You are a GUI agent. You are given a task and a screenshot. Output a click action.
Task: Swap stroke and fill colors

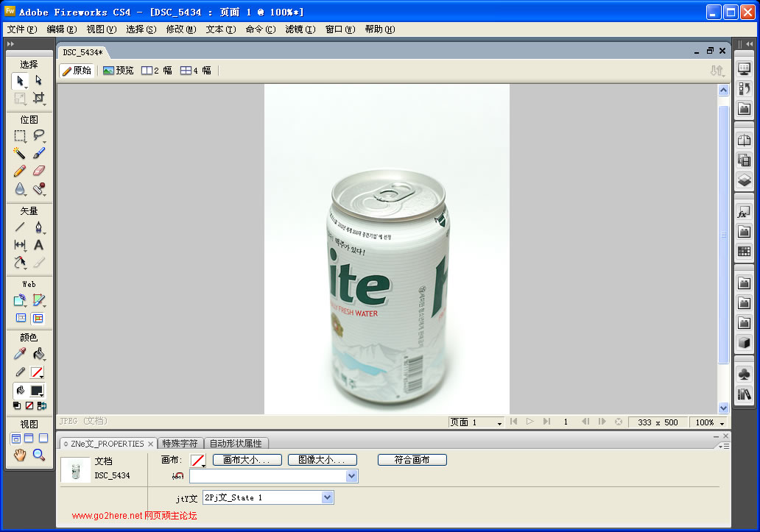(x=42, y=405)
